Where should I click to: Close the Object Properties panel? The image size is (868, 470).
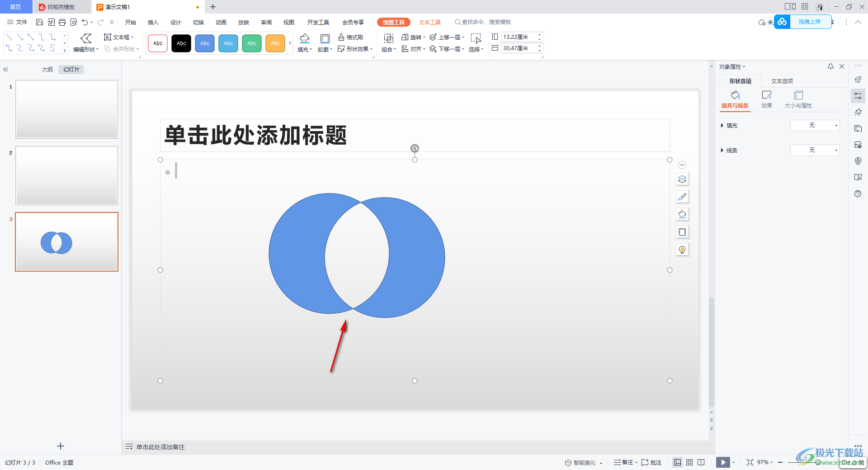(842, 66)
